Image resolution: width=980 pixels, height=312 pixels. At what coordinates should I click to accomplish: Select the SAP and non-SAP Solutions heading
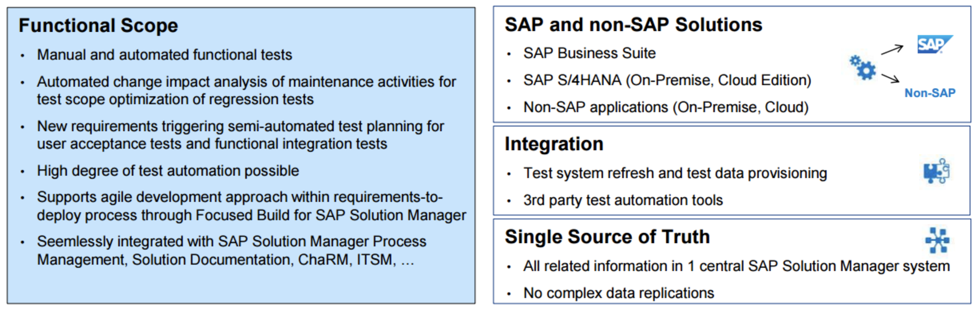[x=633, y=25]
